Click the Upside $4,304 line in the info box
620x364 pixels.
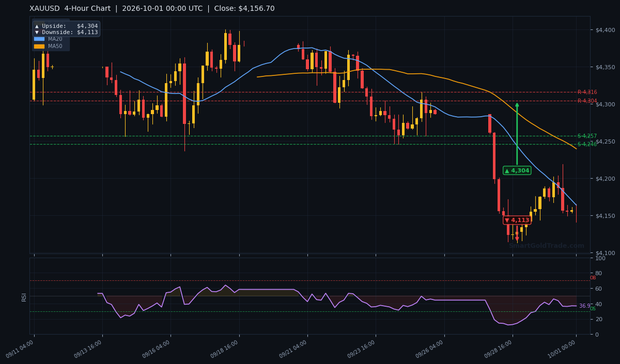(x=66, y=26)
